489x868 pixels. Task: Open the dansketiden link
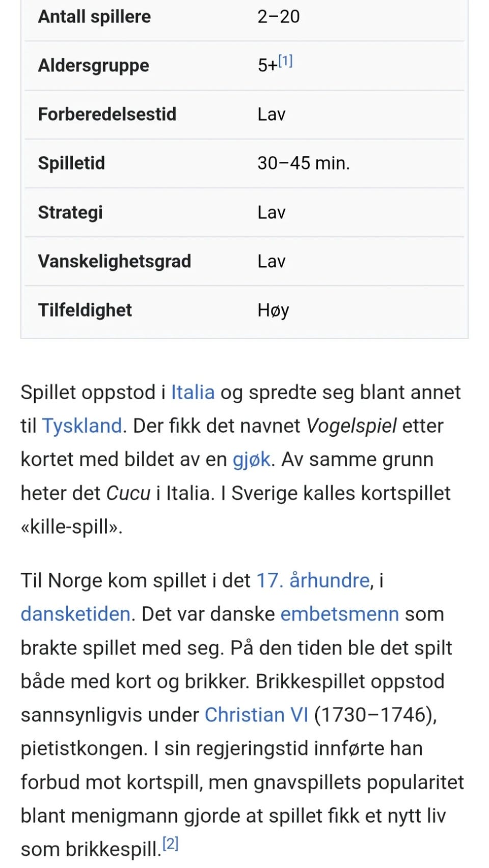point(75,614)
